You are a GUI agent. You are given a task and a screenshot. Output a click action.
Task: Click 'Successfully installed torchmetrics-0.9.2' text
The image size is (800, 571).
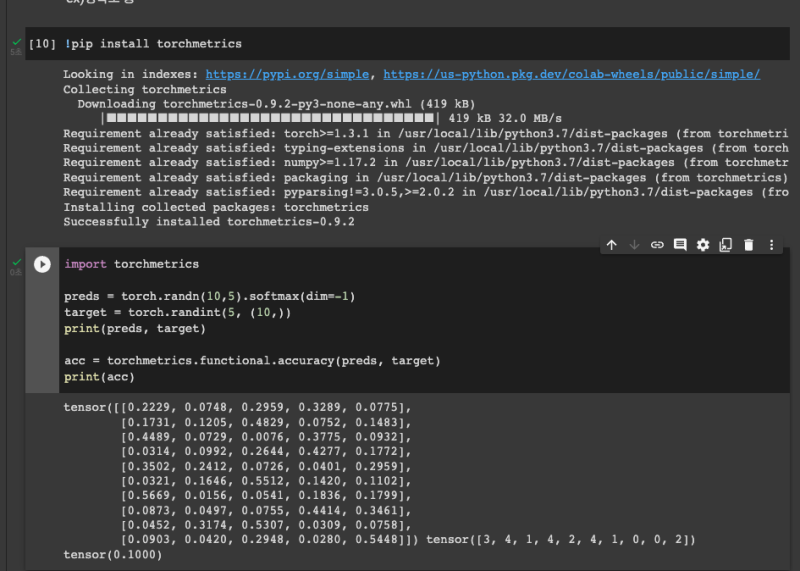point(209,222)
